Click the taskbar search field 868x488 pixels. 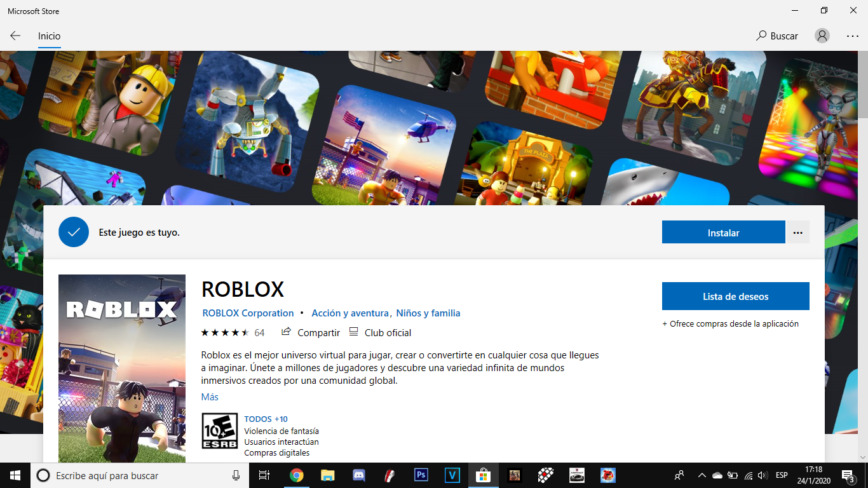tap(140, 475)
